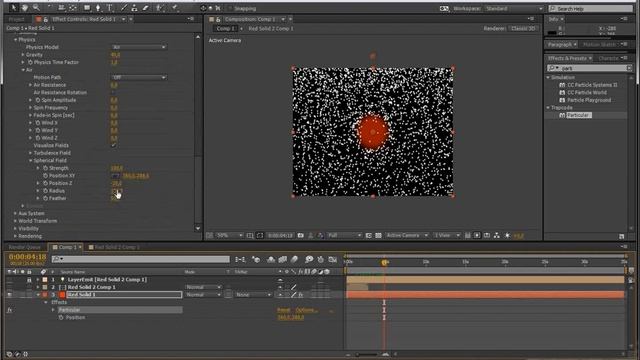Toggle the Feather property stopwatch

45,198
